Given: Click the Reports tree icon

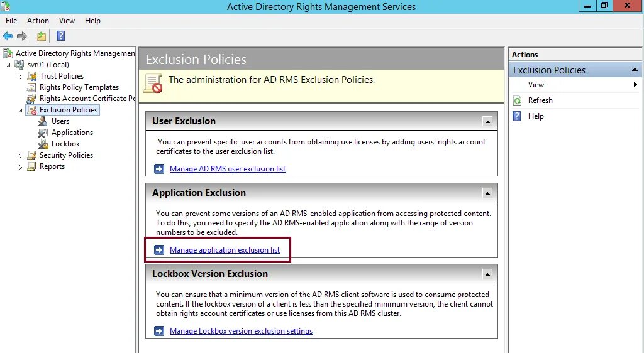Looking at the screenshot, I should click(31, 166).
